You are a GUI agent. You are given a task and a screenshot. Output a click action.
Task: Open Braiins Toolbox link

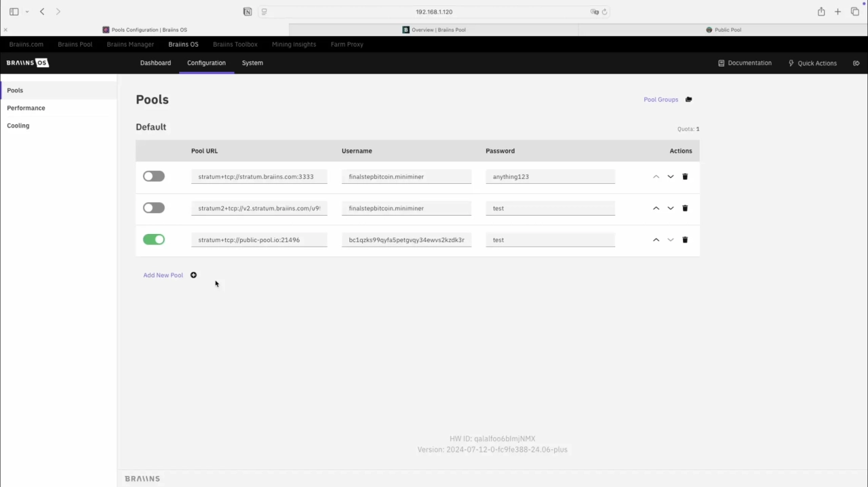(235, 44)
